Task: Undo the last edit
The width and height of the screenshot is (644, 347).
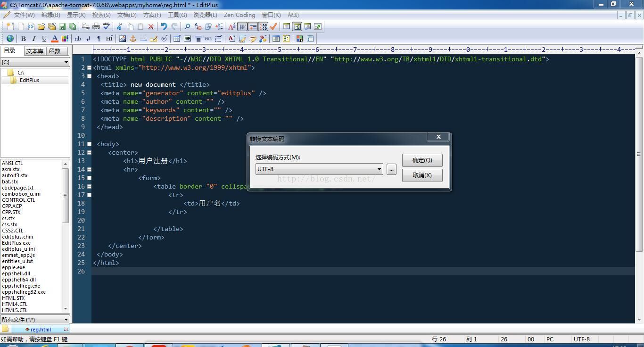Action: (x=164, y=26)
